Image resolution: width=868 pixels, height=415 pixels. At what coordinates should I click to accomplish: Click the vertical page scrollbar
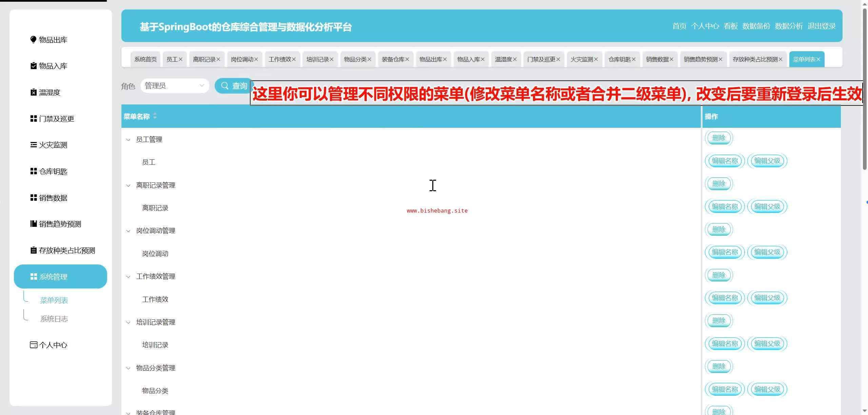tap(864, 88)
